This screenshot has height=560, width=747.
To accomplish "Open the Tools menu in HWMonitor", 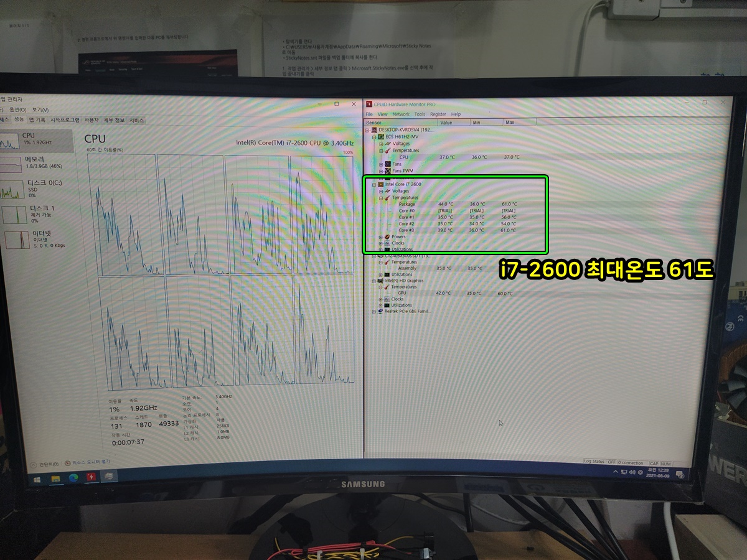I will [x=420, y=114].
